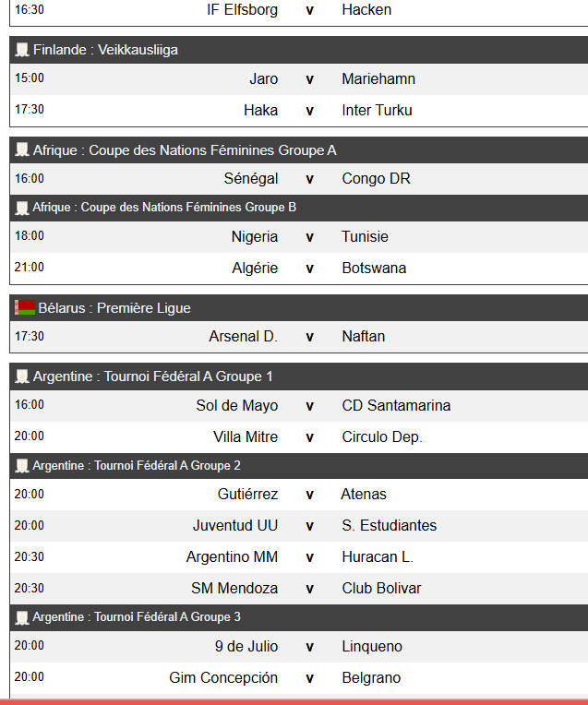The width and height of the screenshot is (588, 705).
Task: Click the icon beside Finlande : Veikkausliiga
Action: pos(22,50)
